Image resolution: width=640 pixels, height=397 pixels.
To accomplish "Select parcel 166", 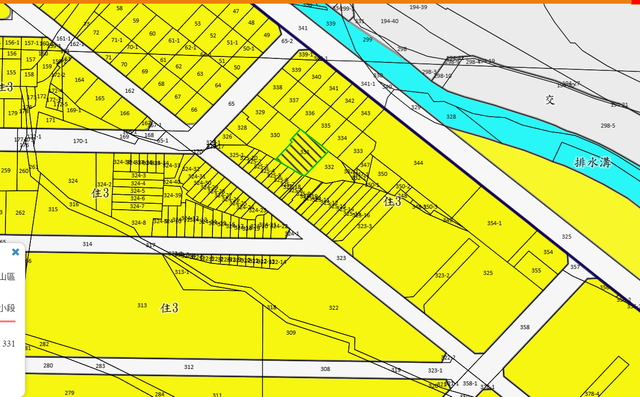I will 124,113.
